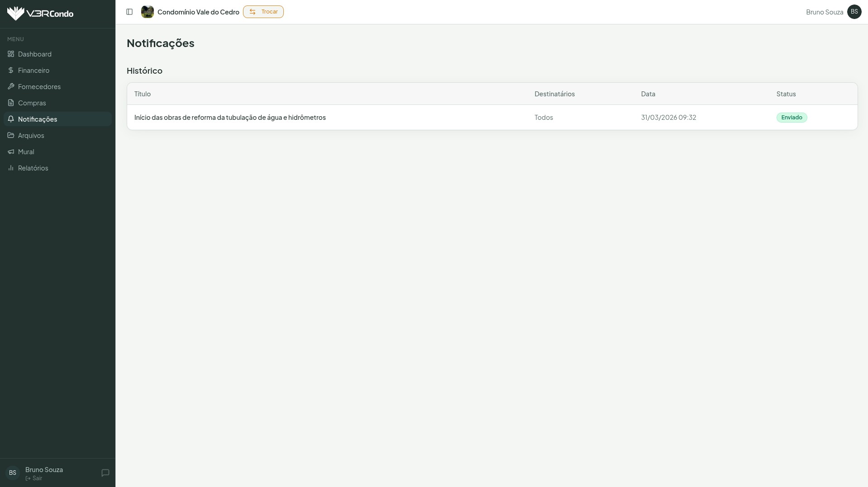Viewport: 868px width, 487px height.
Task: Open the chat bubble icon in sidebar footer
Action: 105,473
